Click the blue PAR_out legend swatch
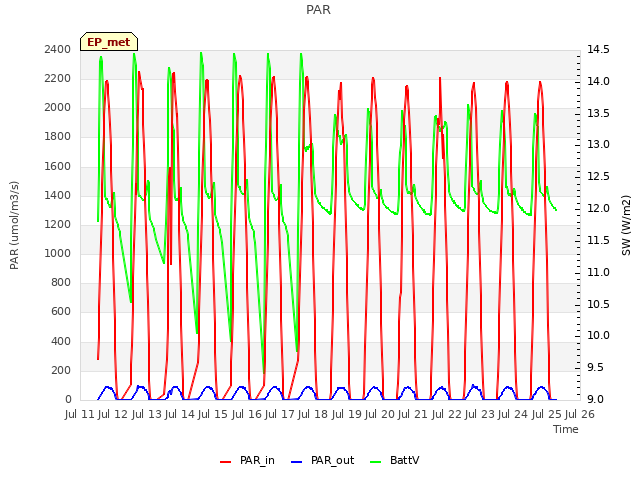Screen dimensions: 640x480 (x=296, y=462)
